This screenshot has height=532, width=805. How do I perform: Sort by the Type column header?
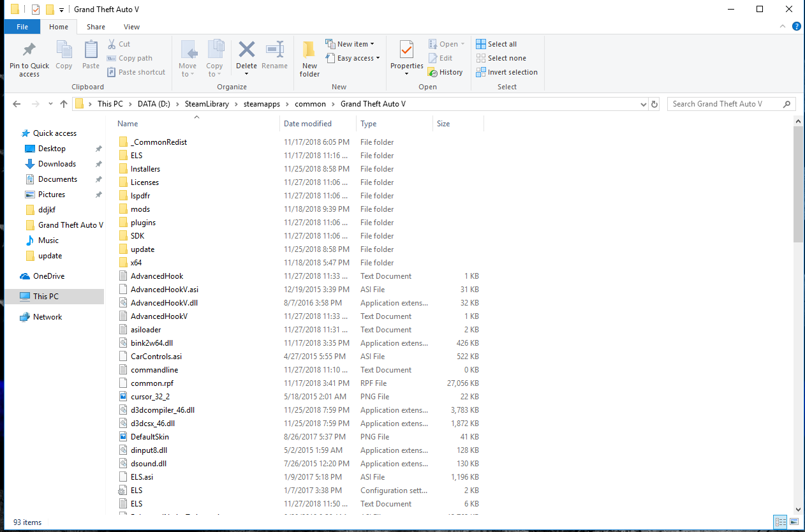pyautogui.click(x=394, y=123)
